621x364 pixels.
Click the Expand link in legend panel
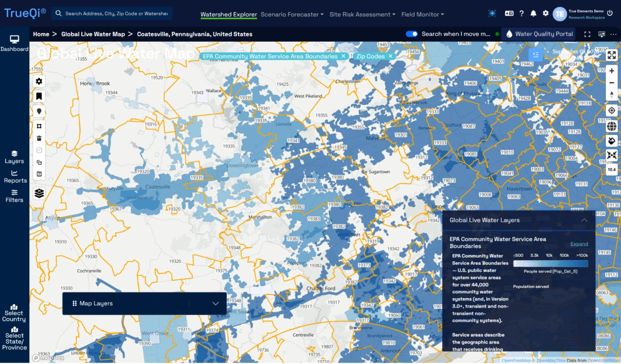579,244
